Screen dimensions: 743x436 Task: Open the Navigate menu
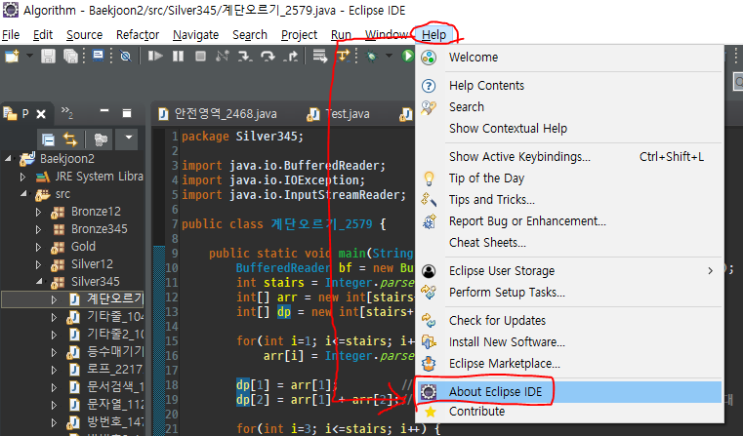pyautogui.click(x=196, y=35)
